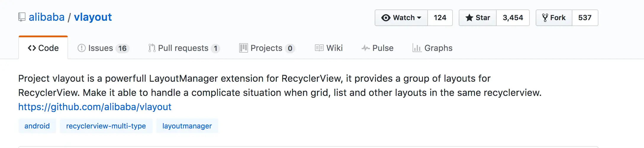Click the Graphs bar chart icon

[x=417, y=48]
